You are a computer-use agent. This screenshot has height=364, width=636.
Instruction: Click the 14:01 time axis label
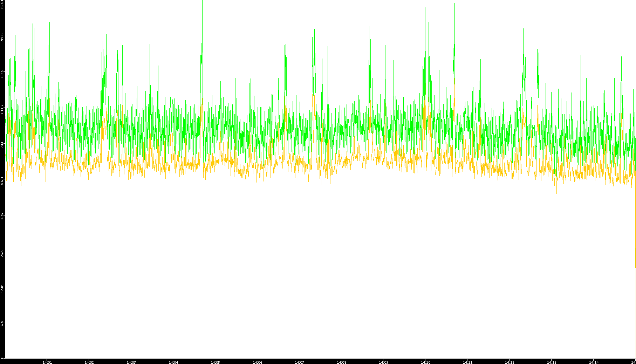pyautogui.click(x=47, y=362)
